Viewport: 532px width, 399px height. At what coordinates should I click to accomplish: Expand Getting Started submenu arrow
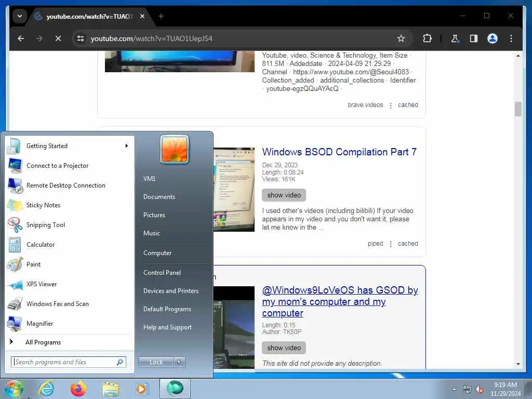pos(127,146)
